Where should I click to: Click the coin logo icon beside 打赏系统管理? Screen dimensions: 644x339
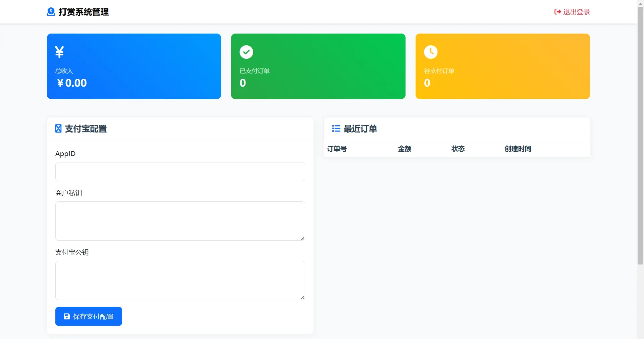[51, 12]
